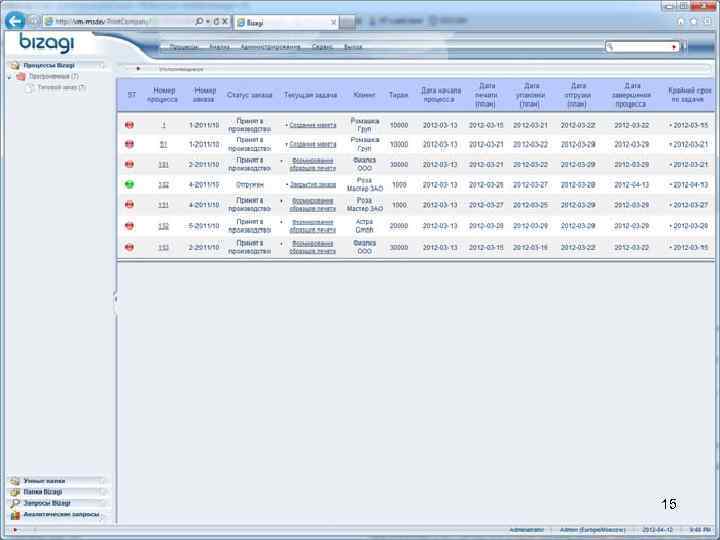Open the task arrow in Астра GmbH row
The image size is (720, 540).
click(x=281, y=222)
